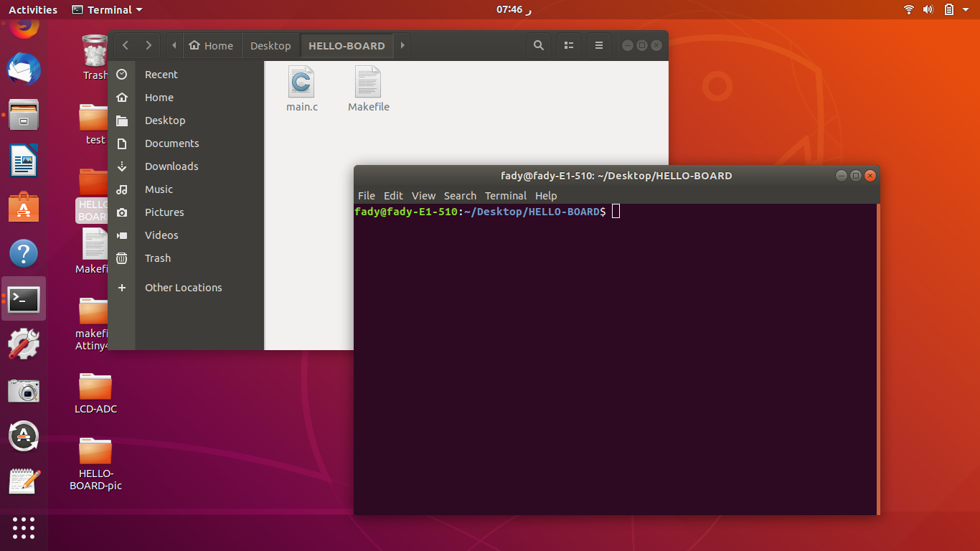Image resolution: width=980 pixels, height=551 pixels.
Task: Open Videos in the Files sidebar
Action: (186, 235)
